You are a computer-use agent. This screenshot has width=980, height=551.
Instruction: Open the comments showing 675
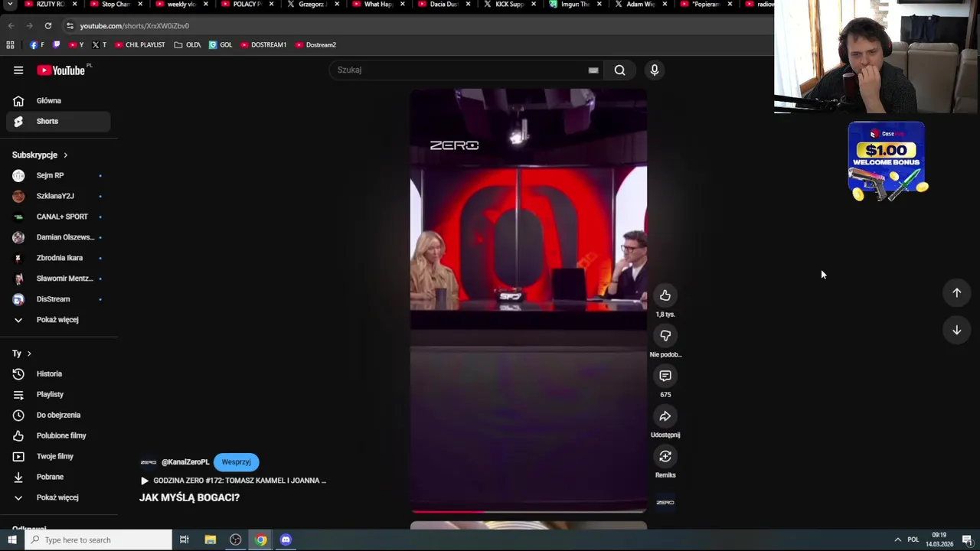point(665,376)
